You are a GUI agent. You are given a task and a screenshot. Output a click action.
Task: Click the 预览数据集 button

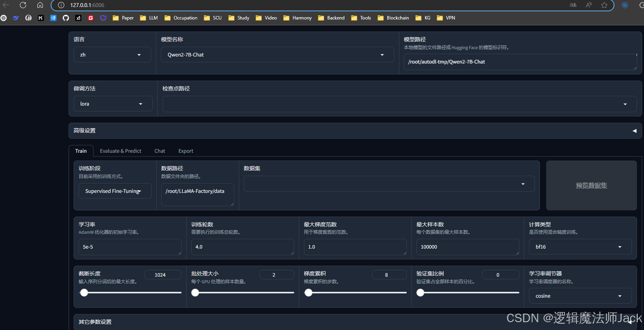[591, 186]
